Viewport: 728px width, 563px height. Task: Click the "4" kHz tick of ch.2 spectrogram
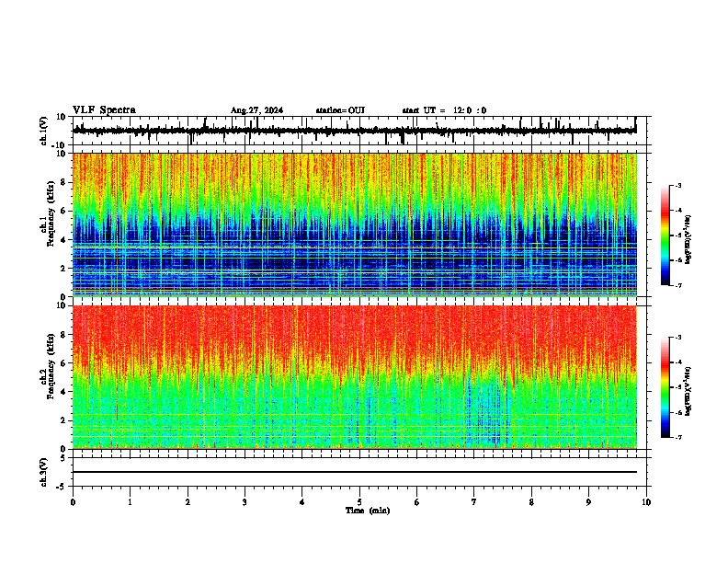(64, 392)
